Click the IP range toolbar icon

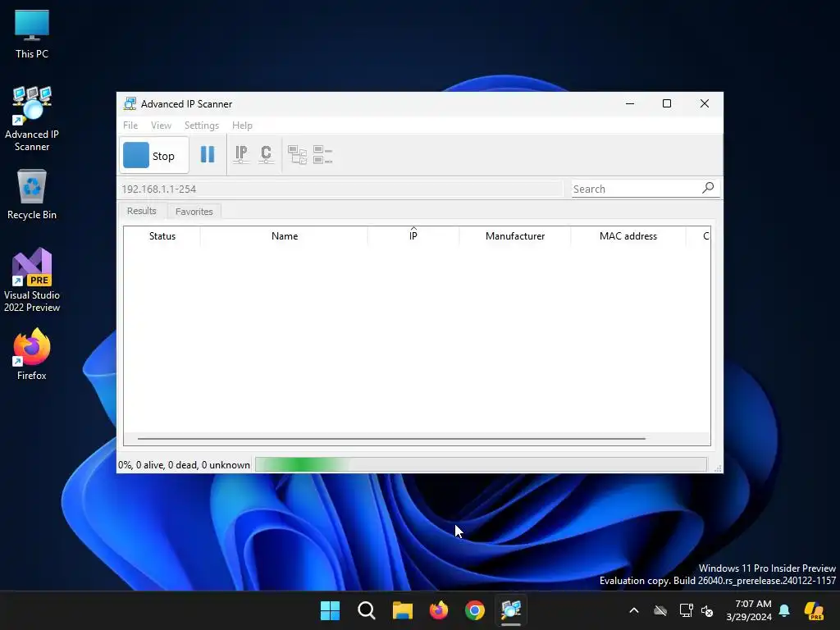click(x=241, y=155)
